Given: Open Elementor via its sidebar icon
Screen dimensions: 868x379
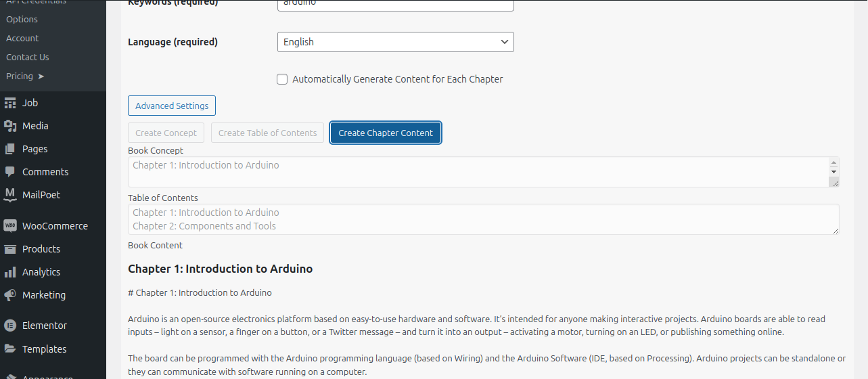Looking at the screenshot, I should click(10, 326).
